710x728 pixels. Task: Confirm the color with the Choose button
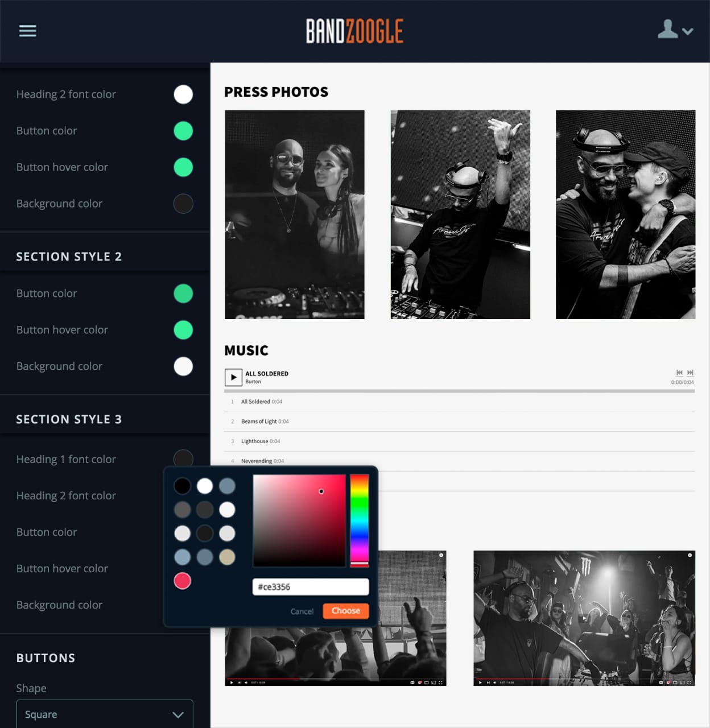coord(345,611)
